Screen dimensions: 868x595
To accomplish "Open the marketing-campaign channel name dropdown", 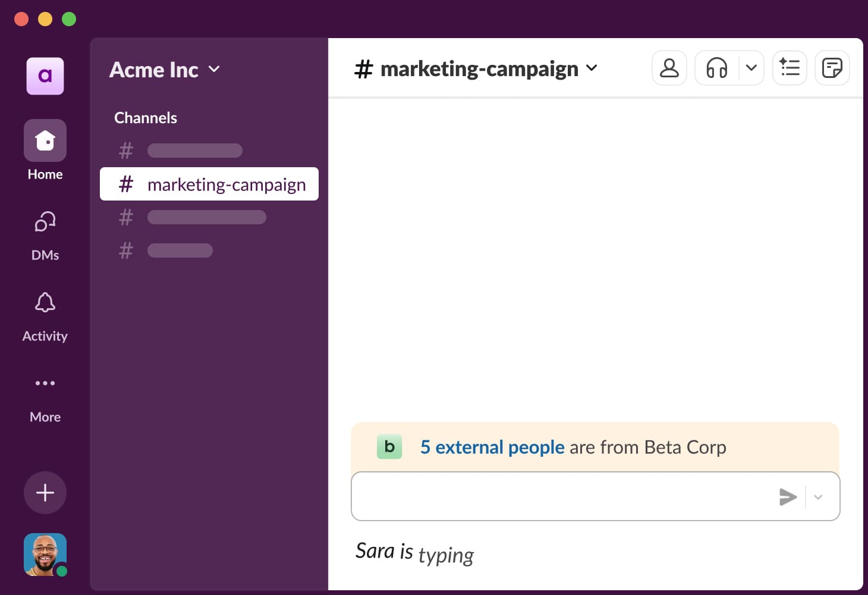I will [592, 68].
